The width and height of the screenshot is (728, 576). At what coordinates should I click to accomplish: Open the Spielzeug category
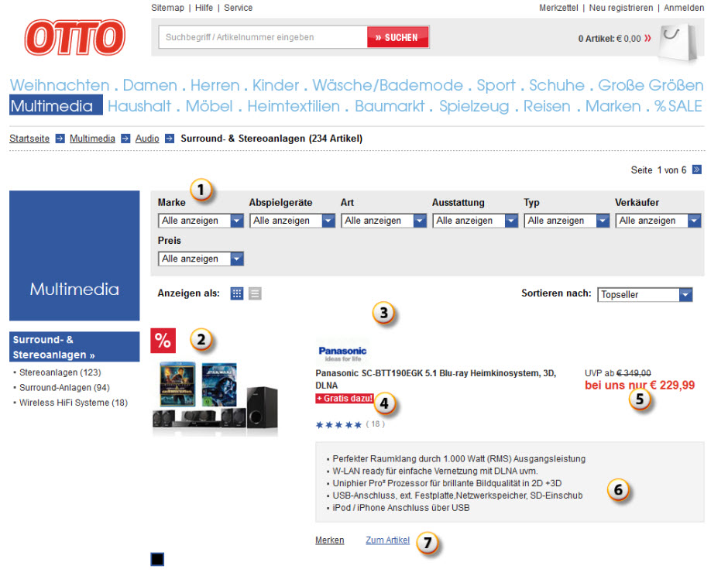(x=474, y=106)
